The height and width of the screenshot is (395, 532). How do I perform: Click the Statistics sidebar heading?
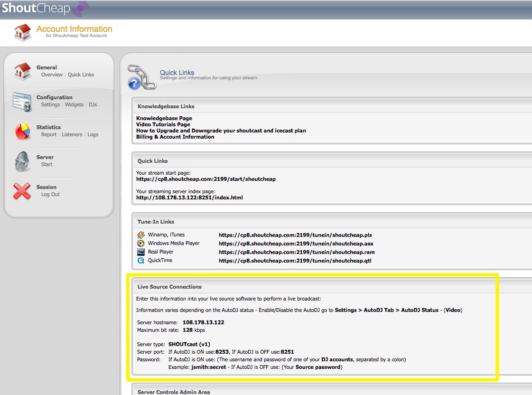48,127
